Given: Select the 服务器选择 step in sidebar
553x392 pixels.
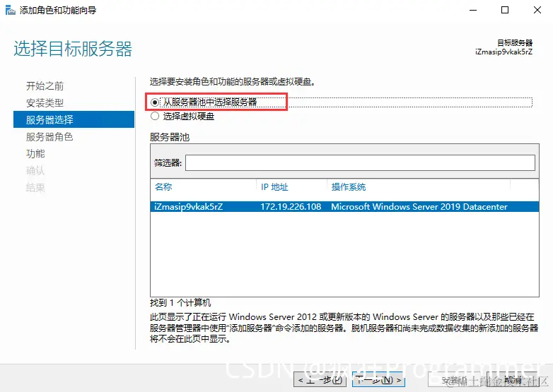Looking at the screenshot, I should point(74,119).
